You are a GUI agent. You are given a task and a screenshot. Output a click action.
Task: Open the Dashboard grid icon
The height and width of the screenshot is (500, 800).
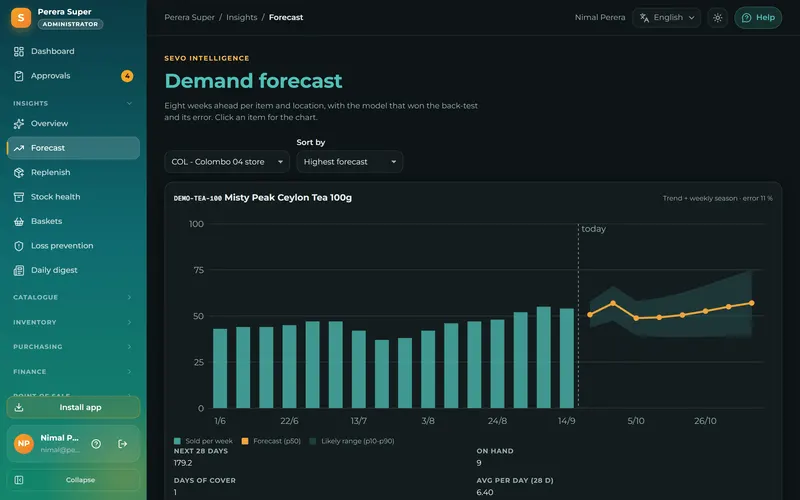tap(19, 52)
